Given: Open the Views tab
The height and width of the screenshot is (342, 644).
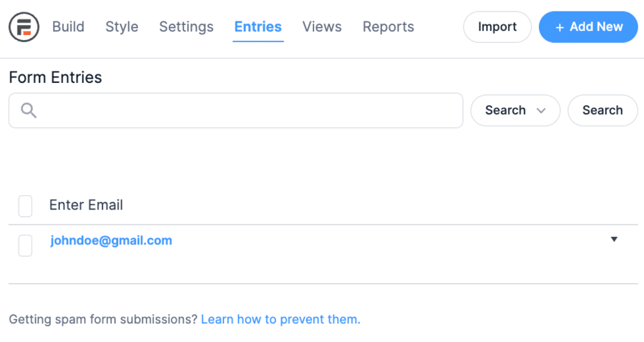Looking at the screenshot, I should [x=322, y=26].
